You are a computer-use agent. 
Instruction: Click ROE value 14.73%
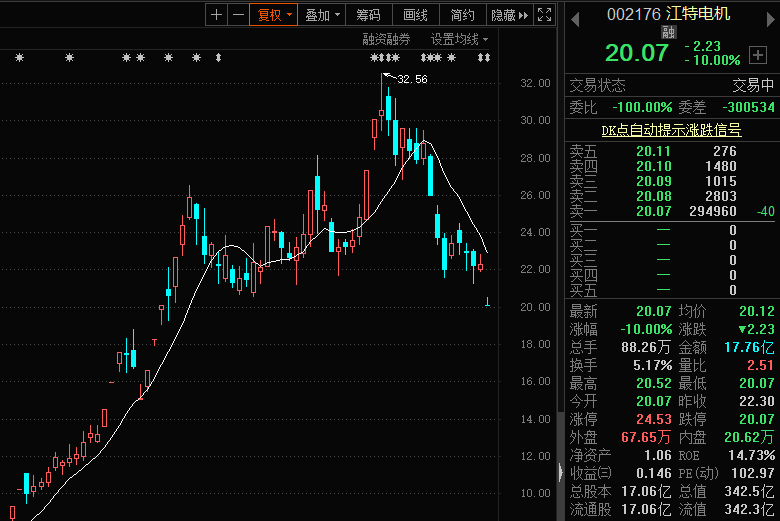[x=752, y=455]
